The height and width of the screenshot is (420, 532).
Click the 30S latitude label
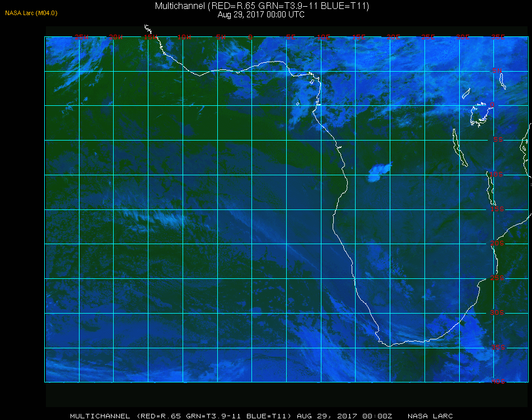pos(497,312)
